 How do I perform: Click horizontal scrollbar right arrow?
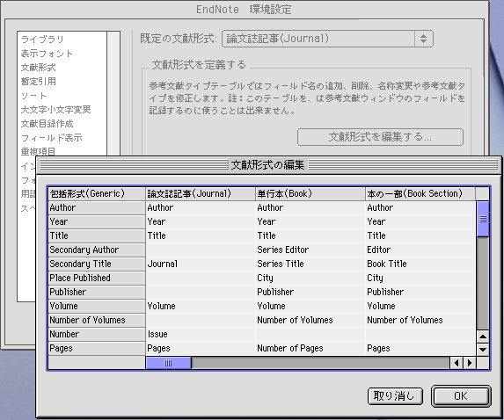[470, 363]
